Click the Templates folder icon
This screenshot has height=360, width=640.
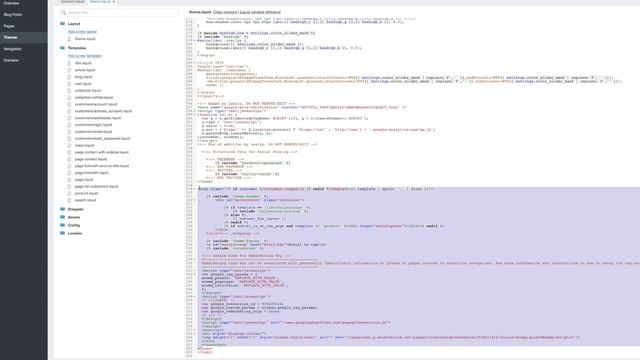(x=62, y=48)
